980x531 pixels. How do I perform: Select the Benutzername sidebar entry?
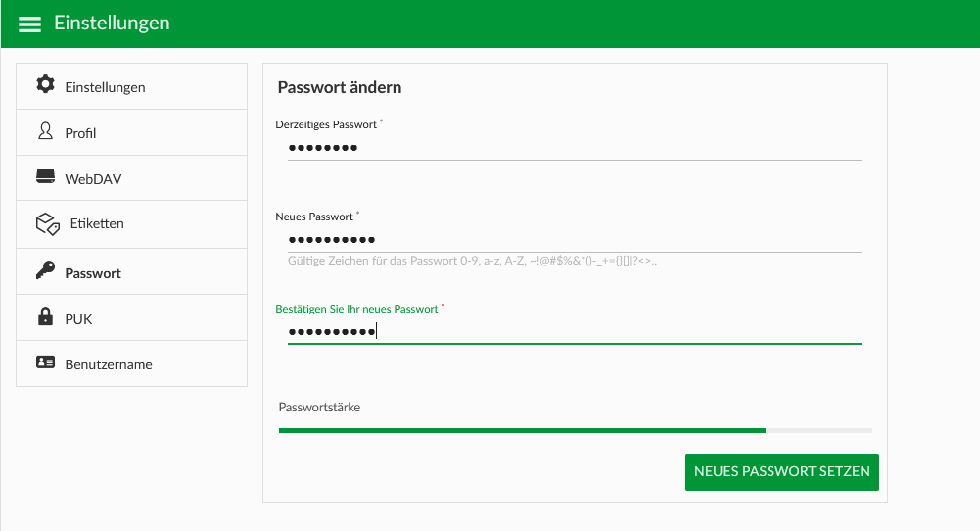point(132,363)
